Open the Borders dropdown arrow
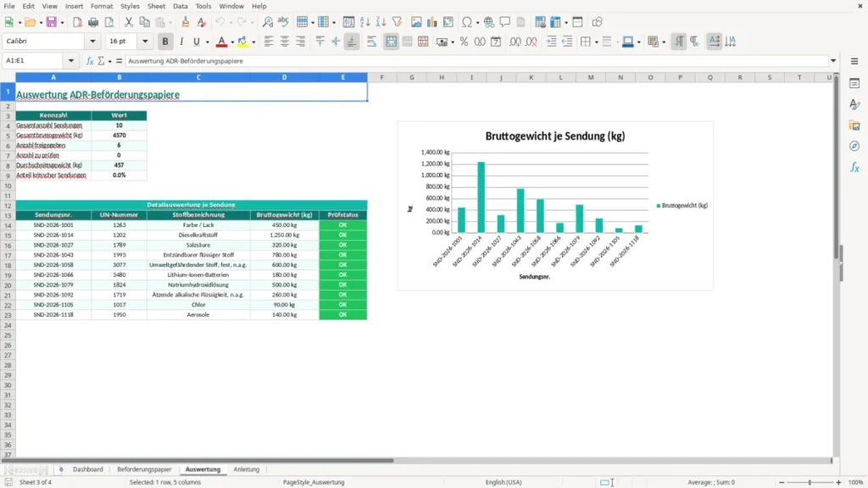 tap(596, 42)
